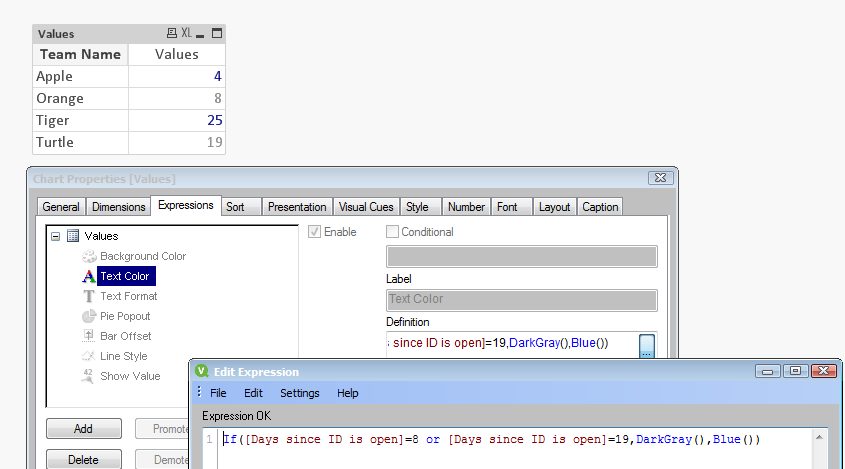Click the QlikView logo in Edit Expression title
Screen dimensions: 845x469
tap(202, 371)
